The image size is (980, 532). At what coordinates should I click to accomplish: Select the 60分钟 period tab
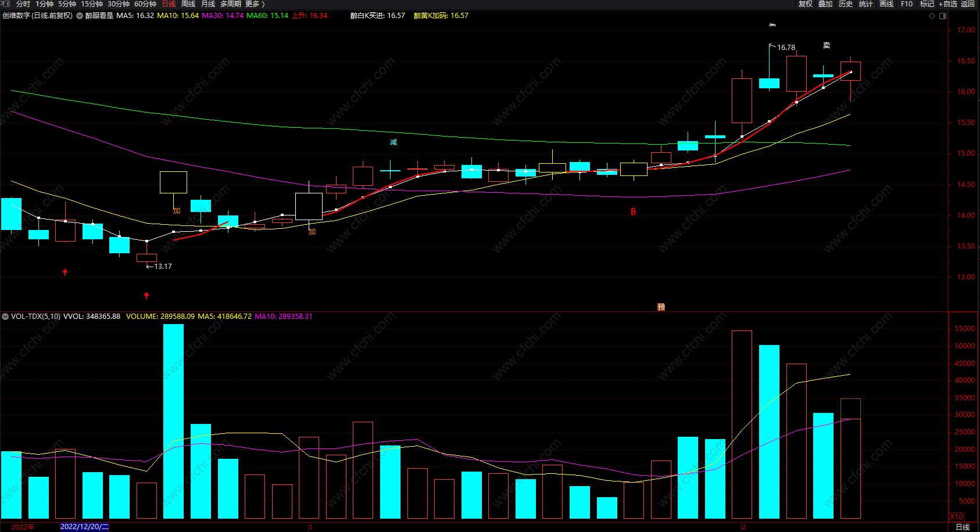[x=145, y=4]
